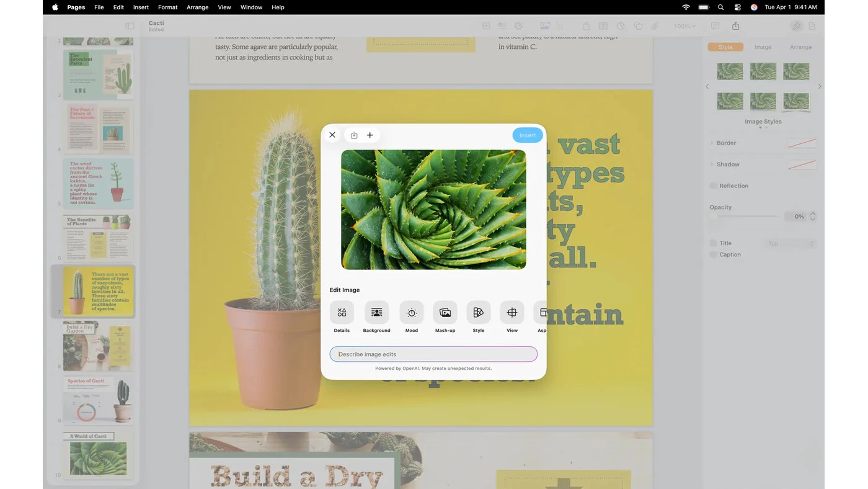Click the blue Insert button
The height and width of the screenshot is (489, 868).
coord(528,135)
